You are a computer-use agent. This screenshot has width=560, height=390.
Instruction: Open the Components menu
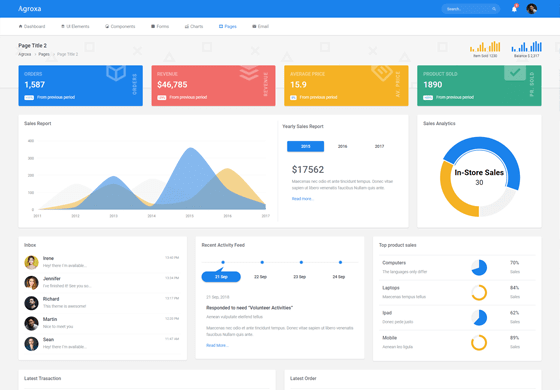120,26
